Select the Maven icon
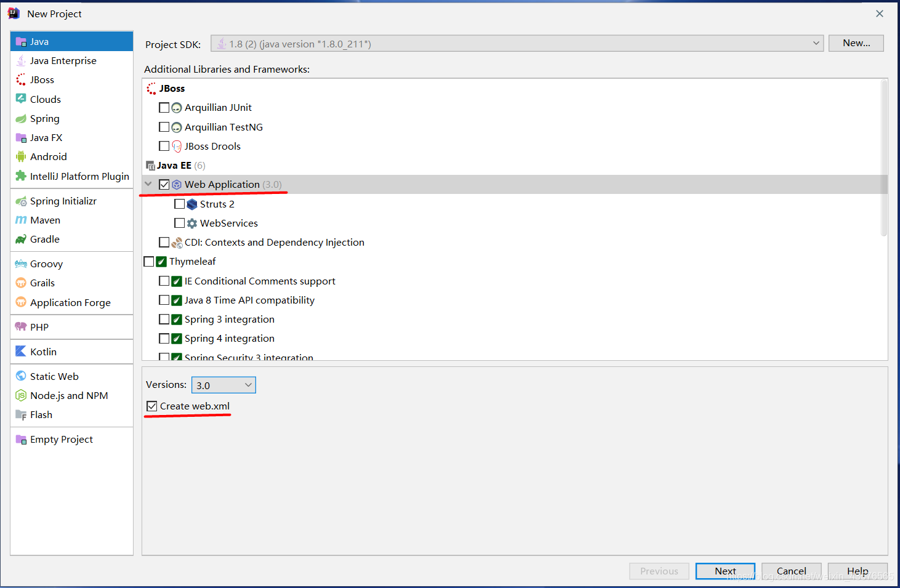 point(21,220)
